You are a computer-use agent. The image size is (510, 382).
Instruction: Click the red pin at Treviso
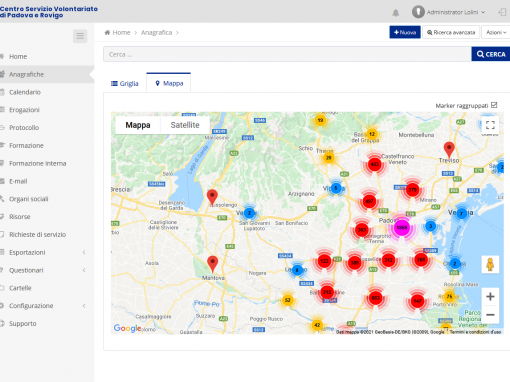pyautogui.click(x=449, y=149)
